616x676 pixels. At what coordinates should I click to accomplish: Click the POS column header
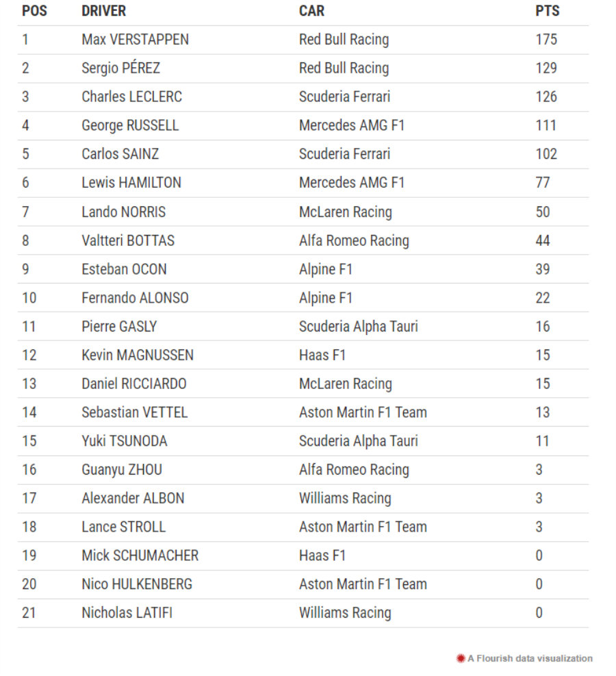tap(34, 11)
